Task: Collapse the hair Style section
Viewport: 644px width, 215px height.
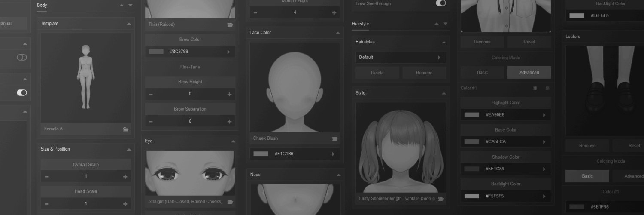Action: pos(444,93)
